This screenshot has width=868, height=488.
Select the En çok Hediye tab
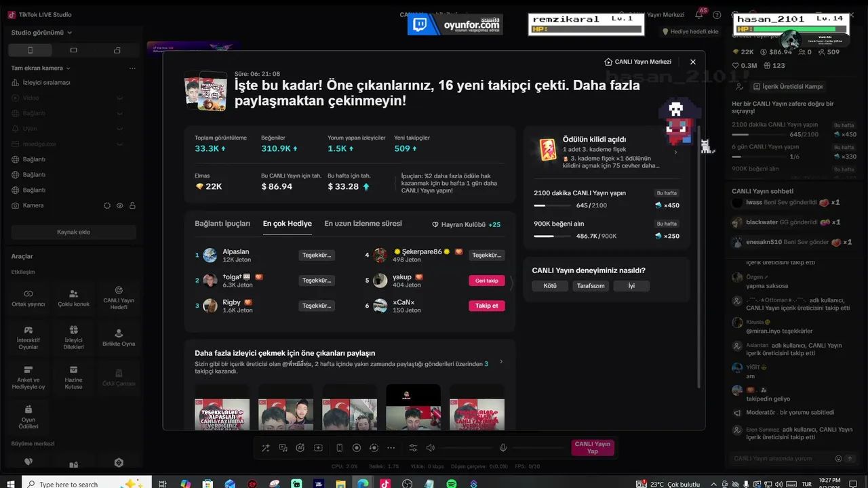[x=288, y=224]
